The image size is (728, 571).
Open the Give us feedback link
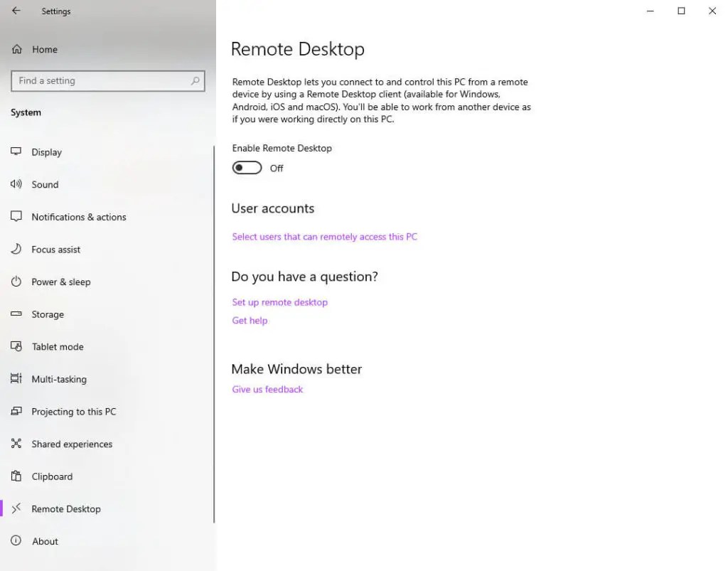pos(267,389)
